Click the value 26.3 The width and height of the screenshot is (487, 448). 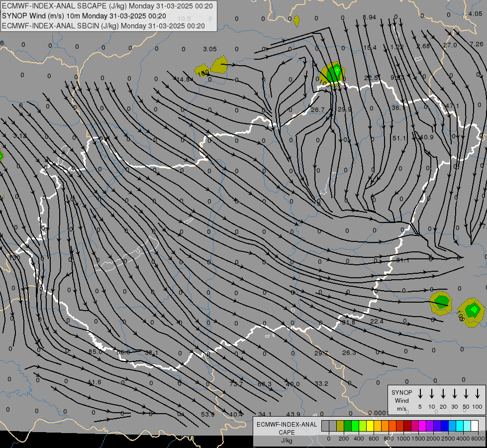pos(349,352)
